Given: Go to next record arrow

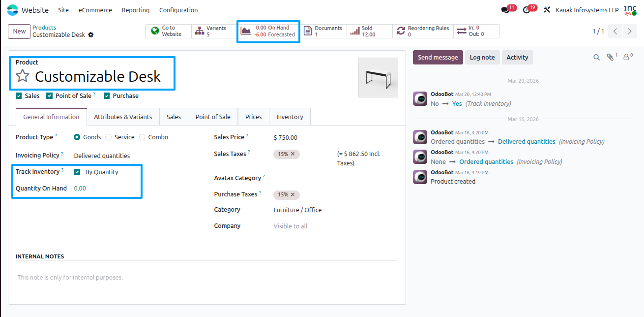Looking at the screenshot, I should point(630,32).
